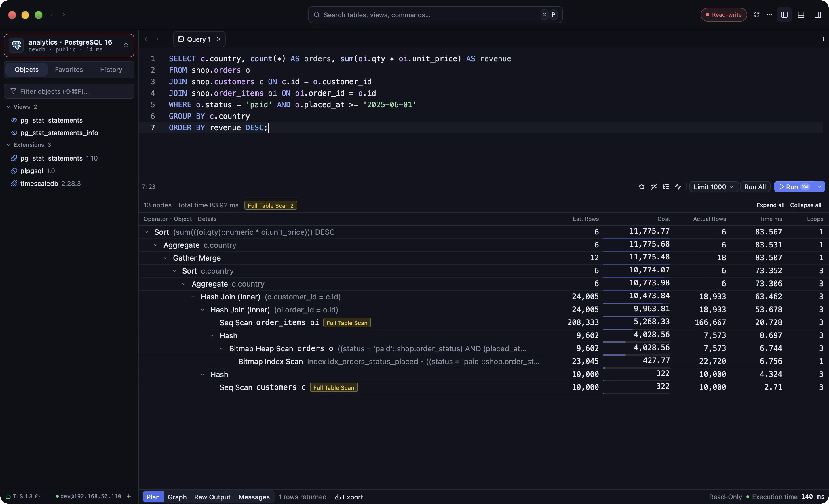Viewport: 829px width, 504px height.
Task: Select the Objects tab
Action: tap(26, 70)
